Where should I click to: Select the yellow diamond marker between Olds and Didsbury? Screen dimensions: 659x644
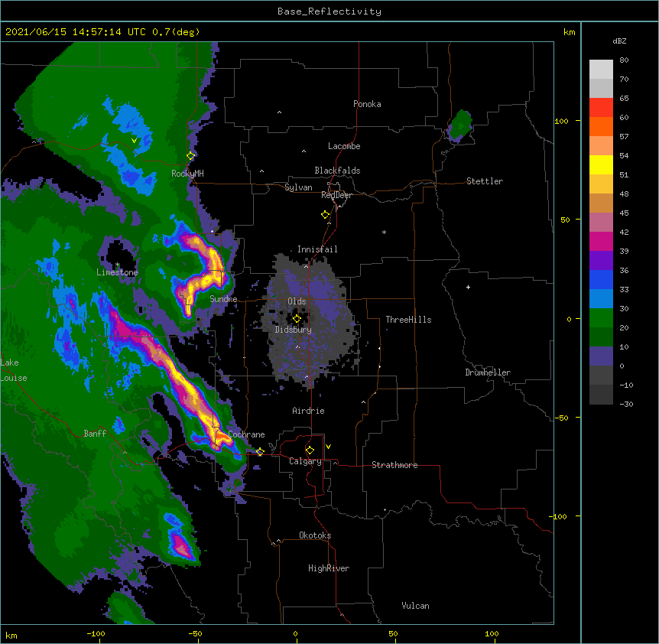click(x=297, y=318)
